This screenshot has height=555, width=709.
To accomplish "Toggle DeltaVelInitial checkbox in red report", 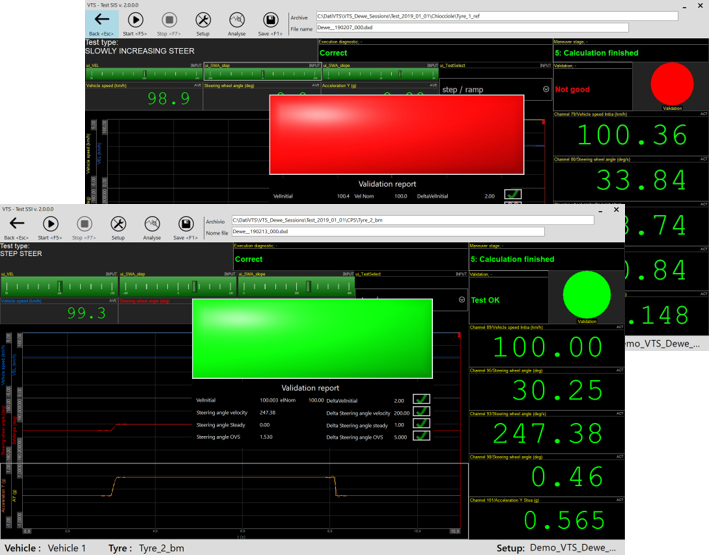I will [x=513, y=196].
